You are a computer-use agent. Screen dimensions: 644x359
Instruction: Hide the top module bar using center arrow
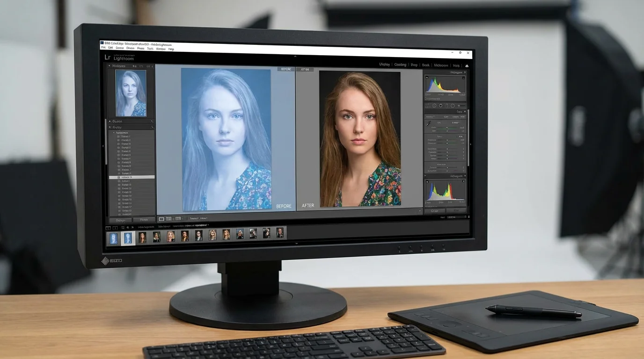295,56
